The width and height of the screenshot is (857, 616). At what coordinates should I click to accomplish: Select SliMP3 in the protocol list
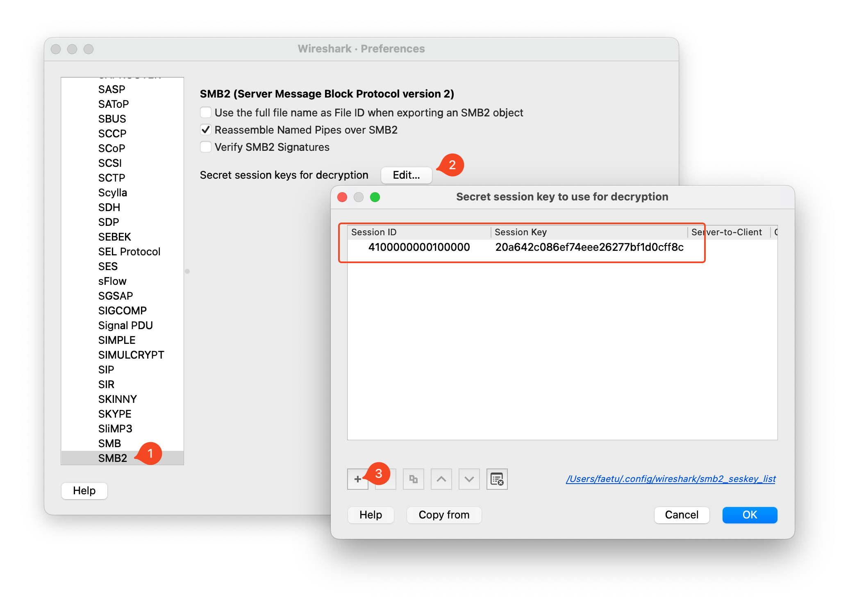tap(122, 428)
